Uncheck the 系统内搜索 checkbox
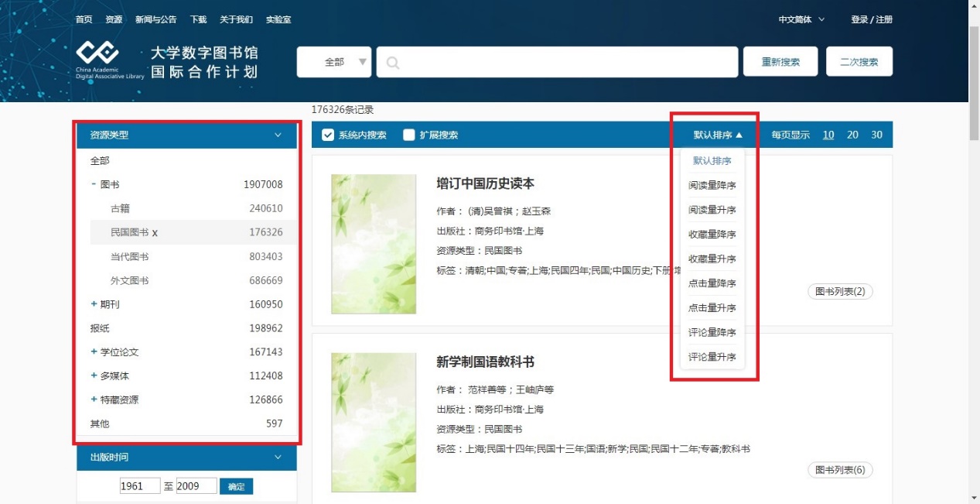 (328, 135)
